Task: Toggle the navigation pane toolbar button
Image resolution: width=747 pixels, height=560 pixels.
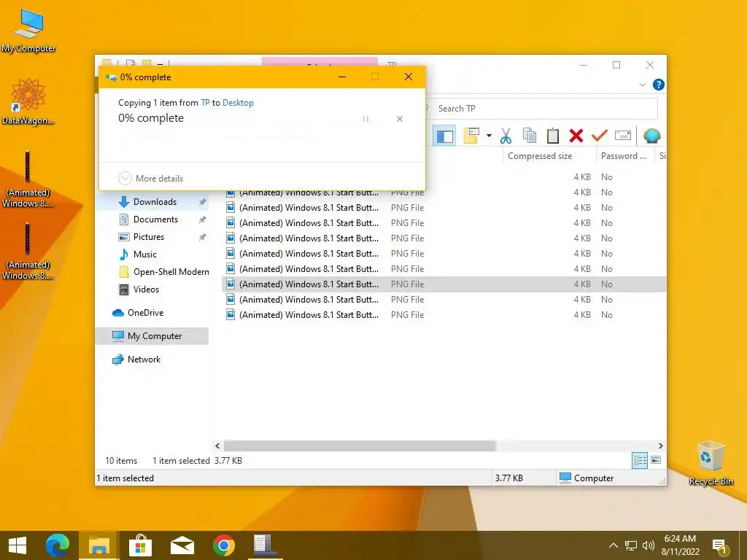Action: click(444, 136)
